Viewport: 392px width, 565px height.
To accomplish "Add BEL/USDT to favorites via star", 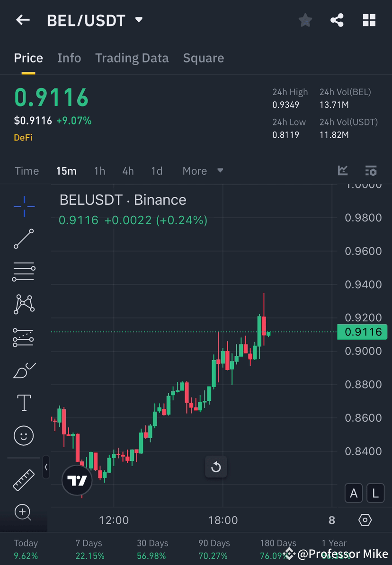I will [x=305, y=20].
